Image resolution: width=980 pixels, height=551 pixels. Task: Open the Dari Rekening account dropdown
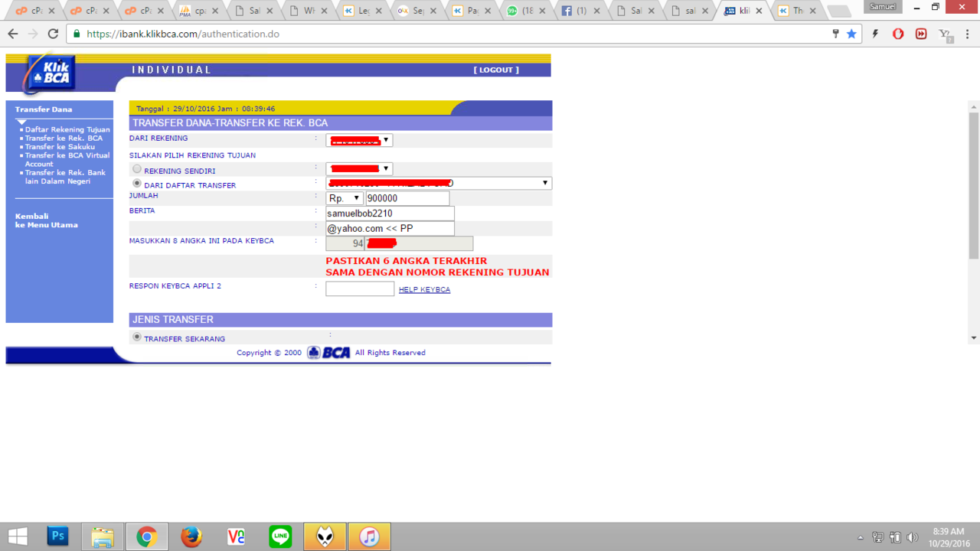pyautogui.click(x=359, y=140)
